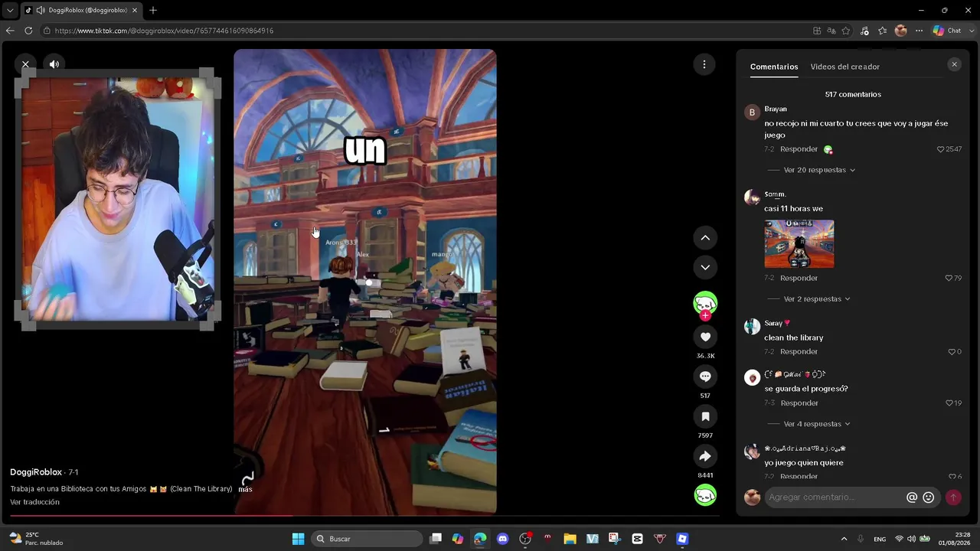This screenshot has width=980, height=551.
Task: Close the comments side panel
Action: 954,65
